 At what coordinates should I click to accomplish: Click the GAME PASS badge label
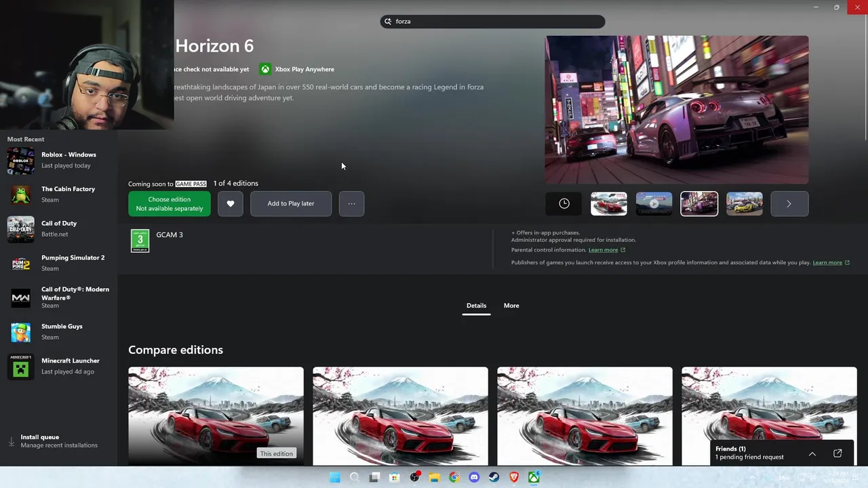191,184
